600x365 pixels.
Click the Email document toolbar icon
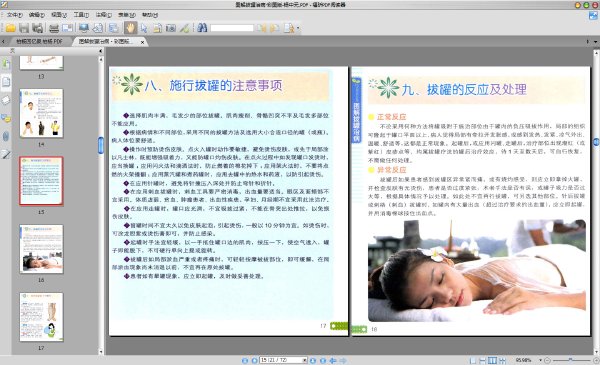pos(67,28)
